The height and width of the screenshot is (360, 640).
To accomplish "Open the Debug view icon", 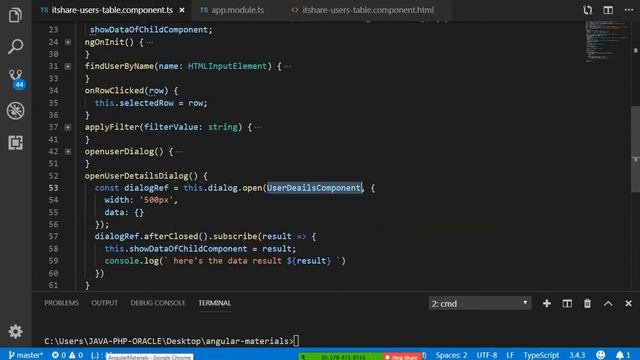I will pos(15,111).
